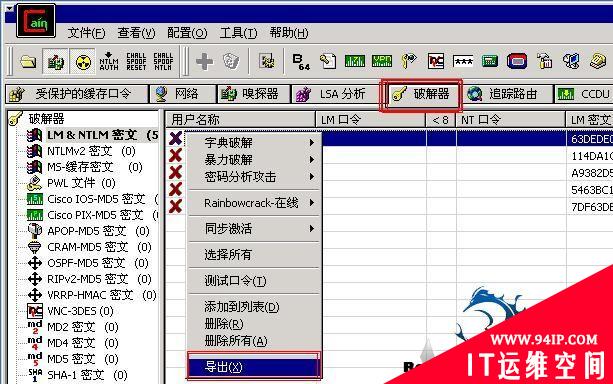Open the B64 Base64 decoder icon

click(300, 61)
